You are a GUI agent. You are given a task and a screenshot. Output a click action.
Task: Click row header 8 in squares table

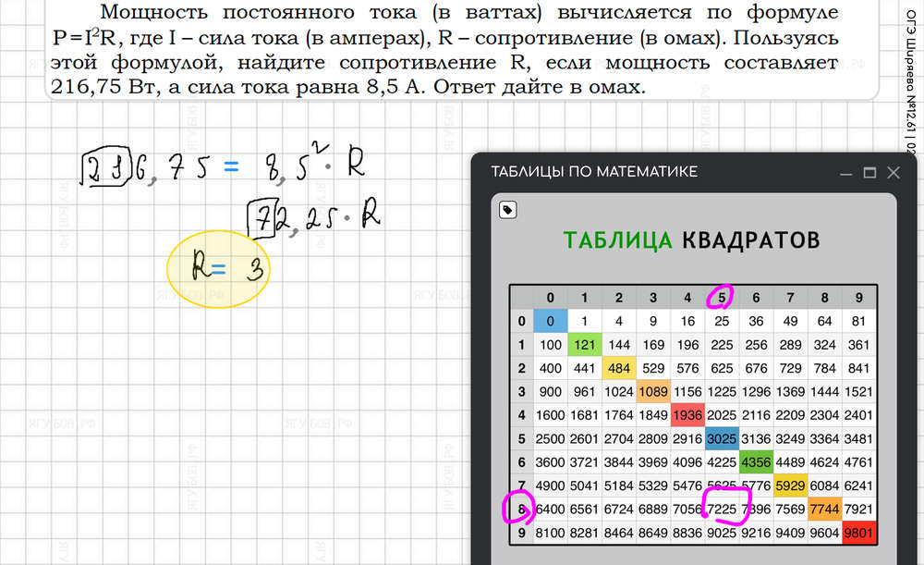(x=520, y=510)
